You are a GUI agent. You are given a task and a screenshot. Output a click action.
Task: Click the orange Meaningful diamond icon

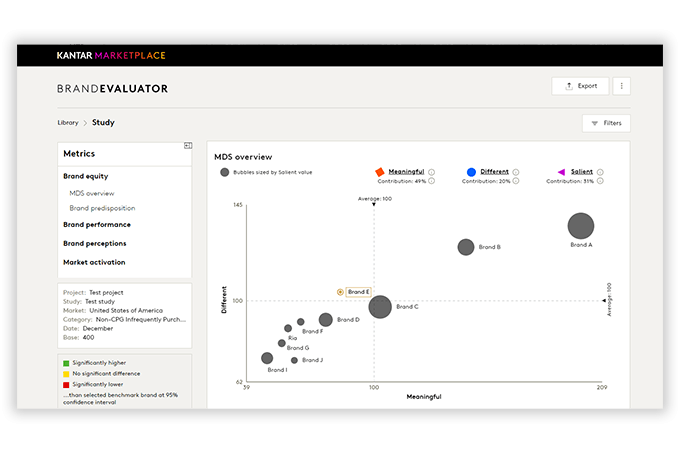point(379,172)
